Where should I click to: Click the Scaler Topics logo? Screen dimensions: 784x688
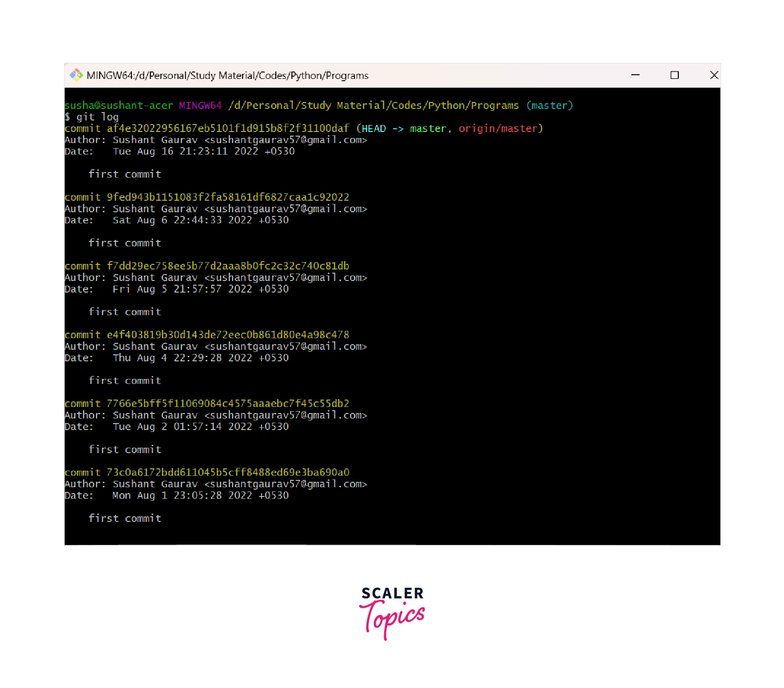[x=392, y=612]
